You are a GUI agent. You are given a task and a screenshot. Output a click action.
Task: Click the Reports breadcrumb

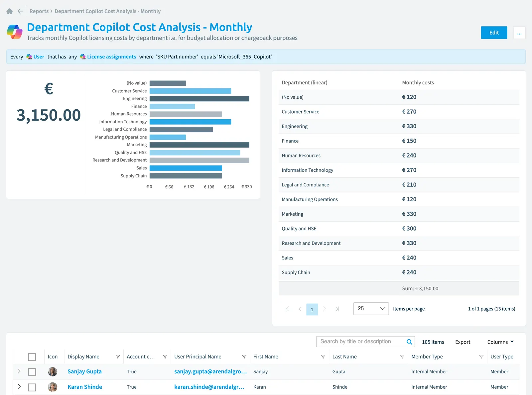[39, 11]
